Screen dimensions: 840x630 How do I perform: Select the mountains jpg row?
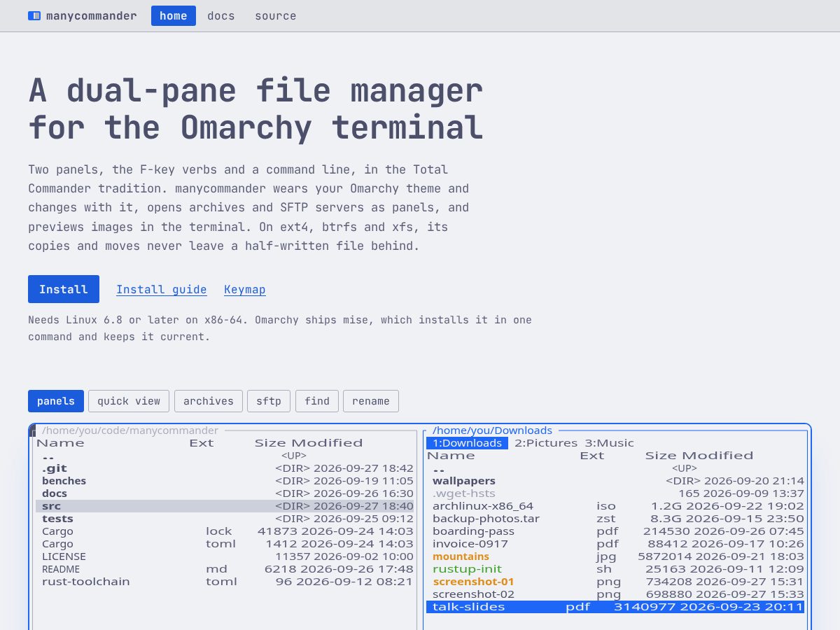pos(615,556)
